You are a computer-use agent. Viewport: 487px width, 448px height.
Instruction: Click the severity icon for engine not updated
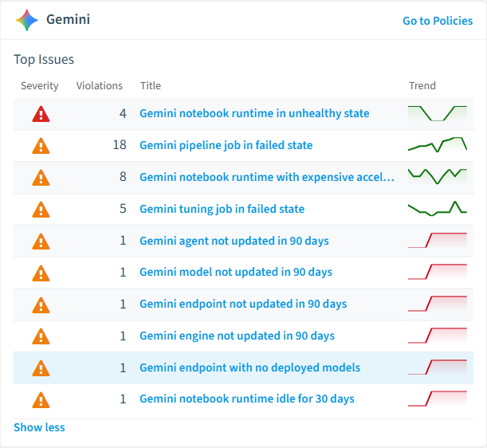pyautogui.click(x=41, y=336)
